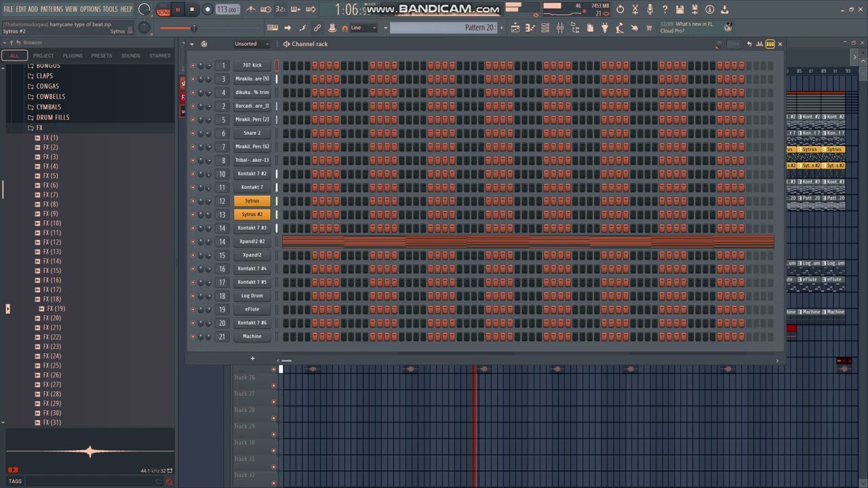The width and height of the screenshot is (868, 488).
Task: Toggle typing keyboard to piano icon
Action: pyautogui.click(x=272, y=28)
